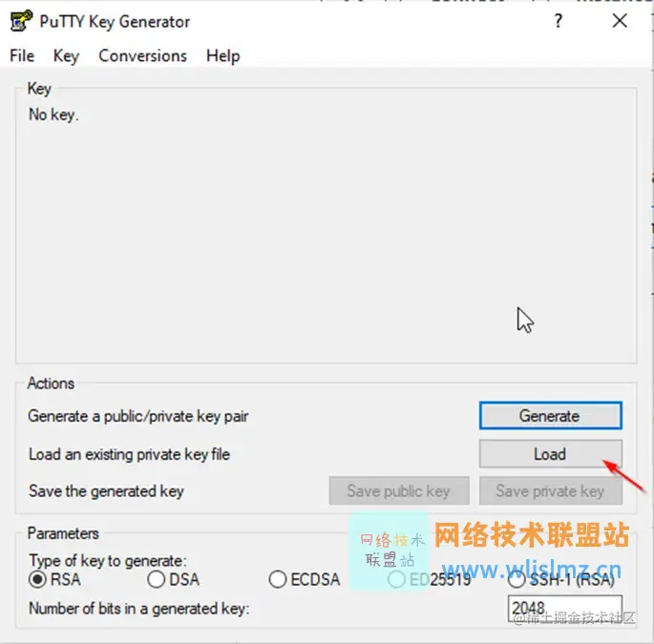
Task: Open the Conversions menu
Action: click(142, 56)
